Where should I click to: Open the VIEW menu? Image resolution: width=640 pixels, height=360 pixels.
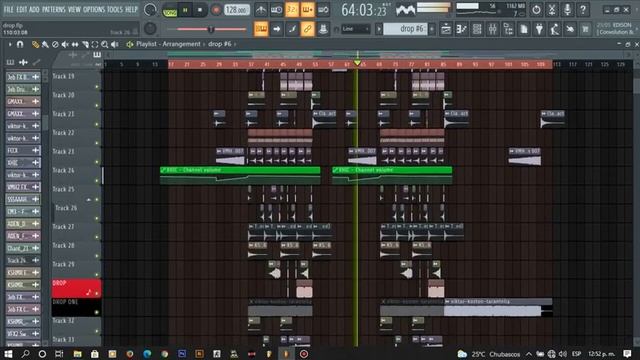pos(74,9)
